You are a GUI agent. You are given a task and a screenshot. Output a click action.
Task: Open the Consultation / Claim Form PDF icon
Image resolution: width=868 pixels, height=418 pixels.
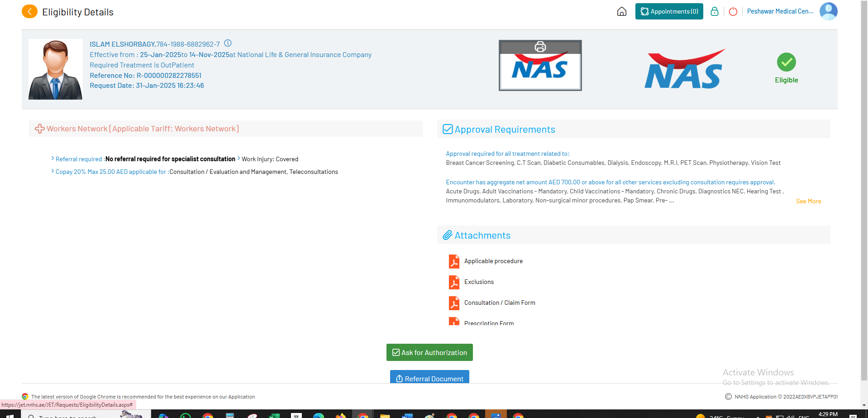454,303
